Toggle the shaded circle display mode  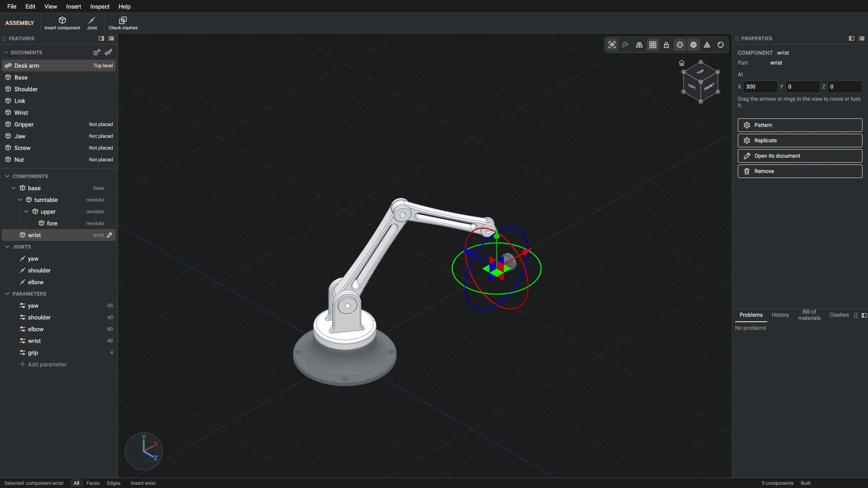tap(680, 45)
